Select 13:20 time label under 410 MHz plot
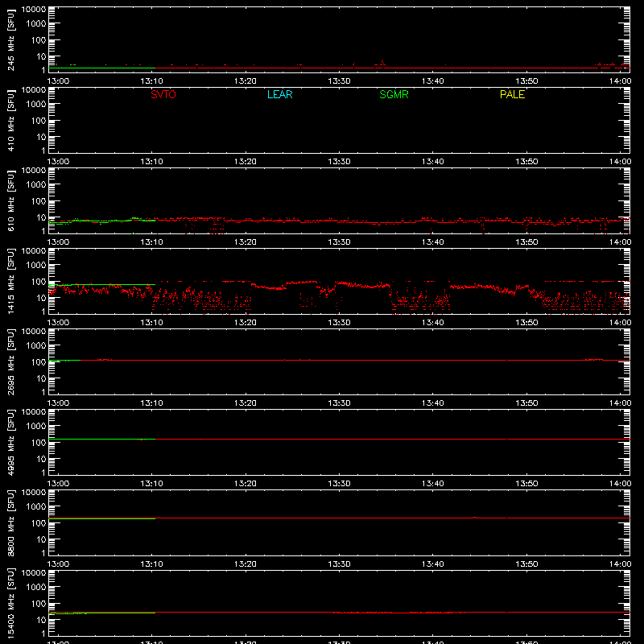644x644 pixels. pyautogui.click(x=246, y=162)
